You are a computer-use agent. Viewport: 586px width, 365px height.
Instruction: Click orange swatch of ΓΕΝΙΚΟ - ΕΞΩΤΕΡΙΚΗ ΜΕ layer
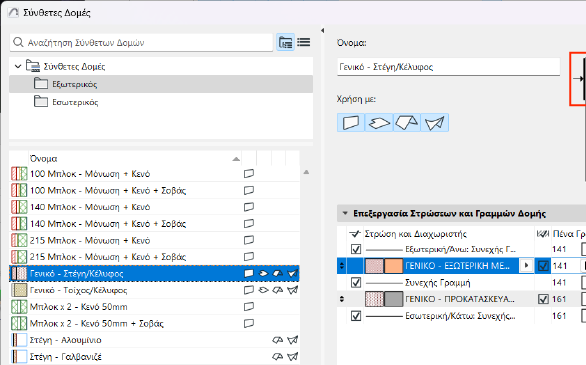(x=393, y=266)
